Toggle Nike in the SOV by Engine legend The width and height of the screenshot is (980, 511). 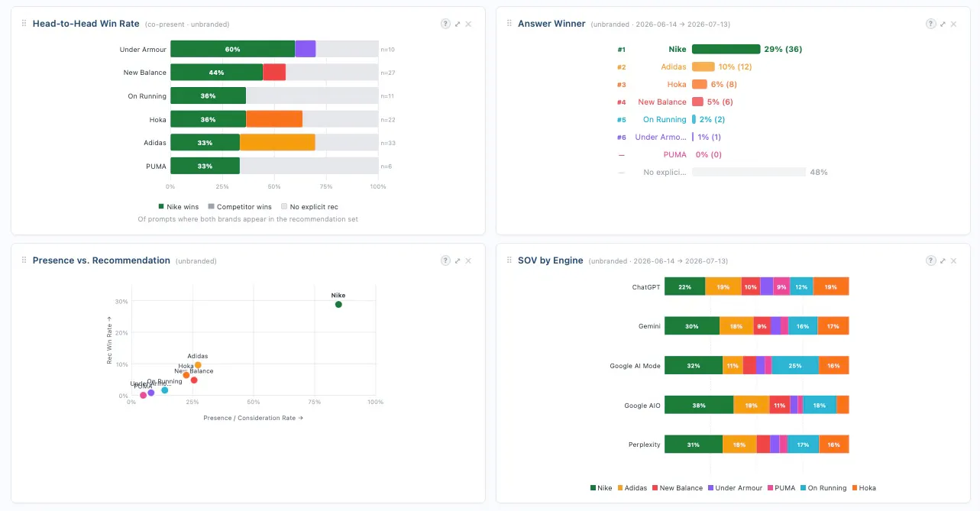[x=601, y=487]
